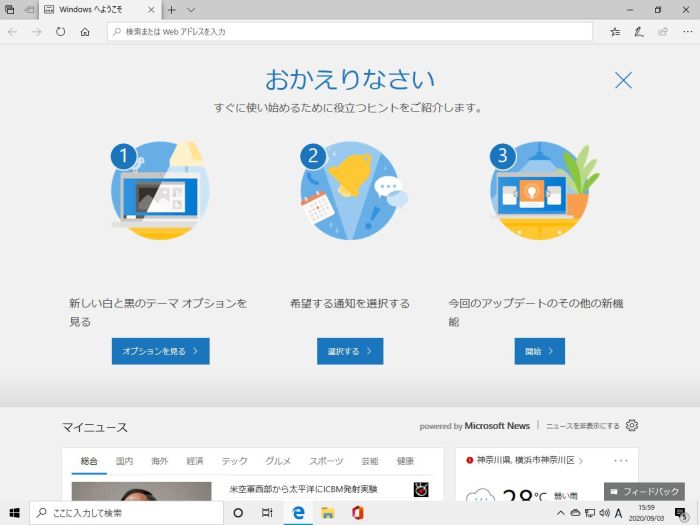Image resolution: width=700 pixels, height=525 pixels.
Task: Click the add notes pen icon
Action: point(639,32)
